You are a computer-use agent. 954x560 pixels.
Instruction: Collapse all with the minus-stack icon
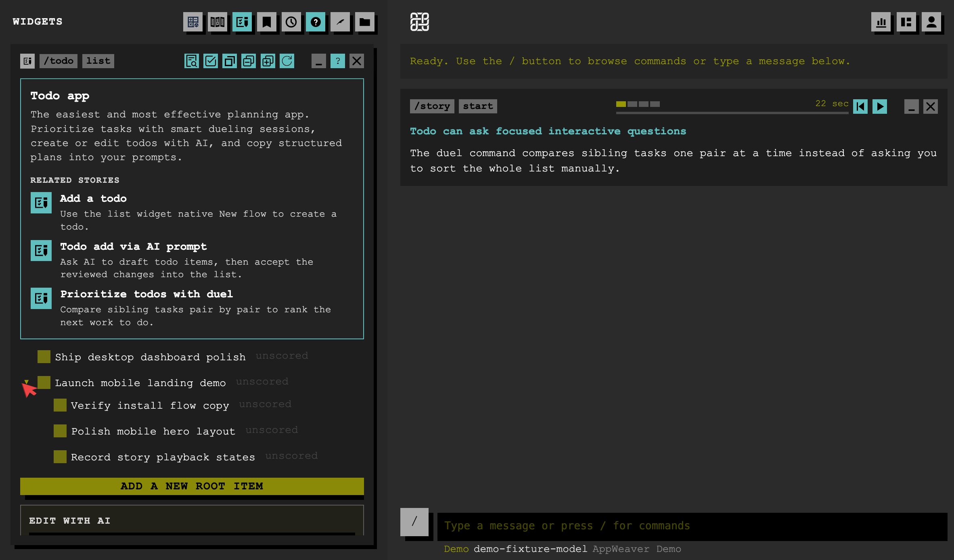(249, 61)
